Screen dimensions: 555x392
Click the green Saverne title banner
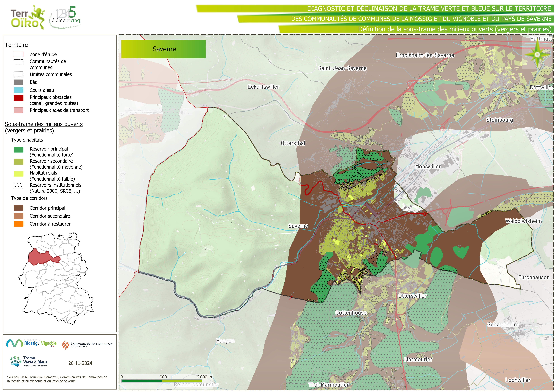pos(163,49)
